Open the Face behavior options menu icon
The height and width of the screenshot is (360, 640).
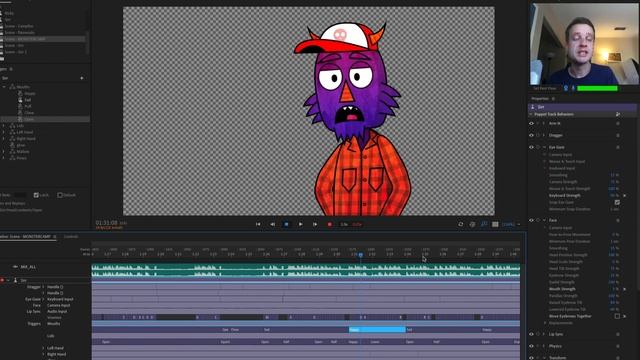coord(618,220)
